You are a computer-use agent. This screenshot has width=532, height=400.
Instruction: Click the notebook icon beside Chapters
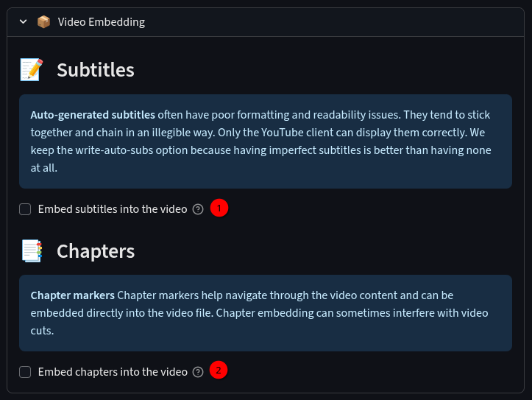[x=32, y=251]
